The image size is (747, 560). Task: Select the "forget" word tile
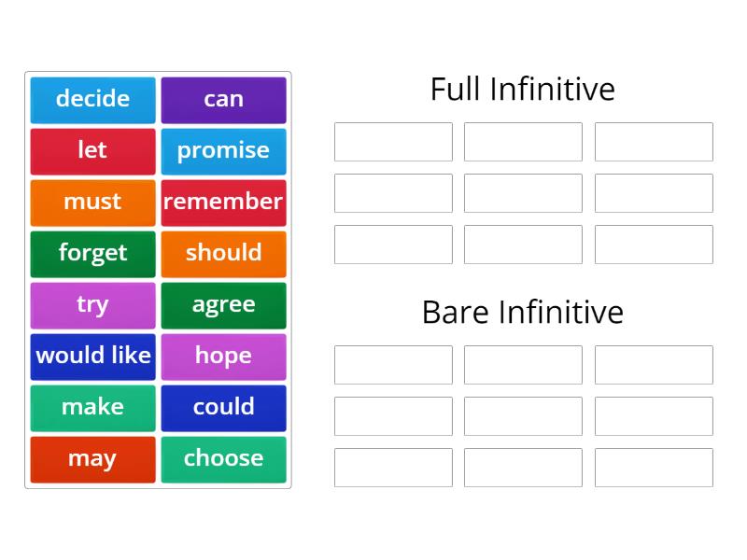(92, 253)
